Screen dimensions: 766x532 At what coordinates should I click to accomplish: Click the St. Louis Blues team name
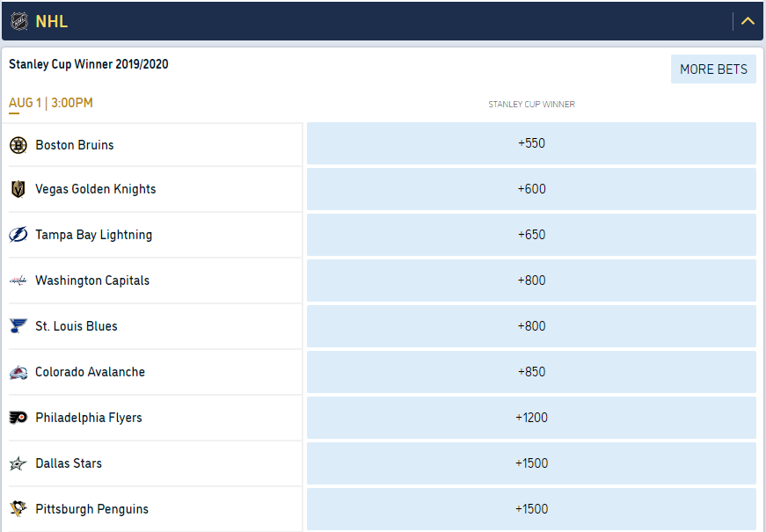(77, 326)
